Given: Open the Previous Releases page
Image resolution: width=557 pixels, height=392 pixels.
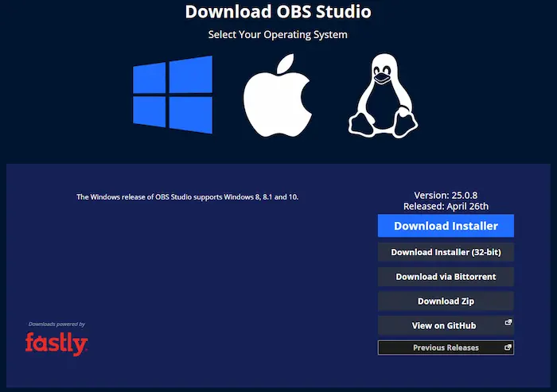Looking at the screenshot, I should (x=446, y=347).
